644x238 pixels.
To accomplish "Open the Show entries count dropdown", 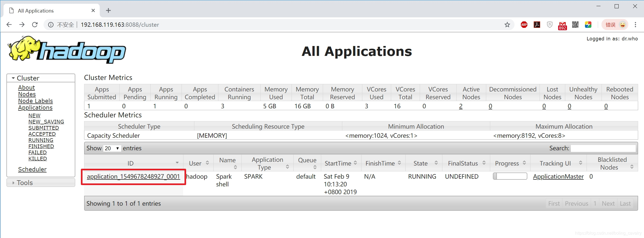I will pyautogui.click(x=112, y=148).
